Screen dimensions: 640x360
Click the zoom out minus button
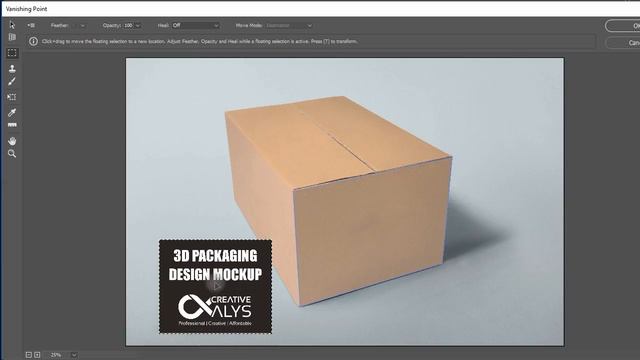point(29,355)
